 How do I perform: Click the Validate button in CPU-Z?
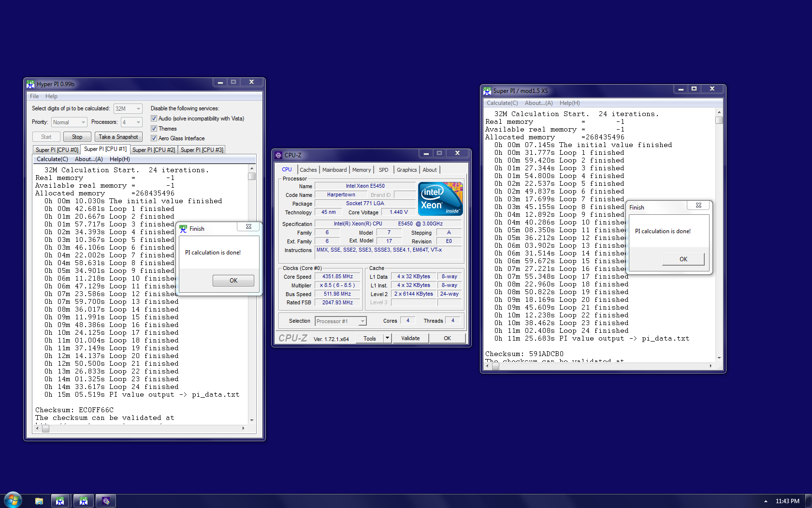[x=410, y=338]
